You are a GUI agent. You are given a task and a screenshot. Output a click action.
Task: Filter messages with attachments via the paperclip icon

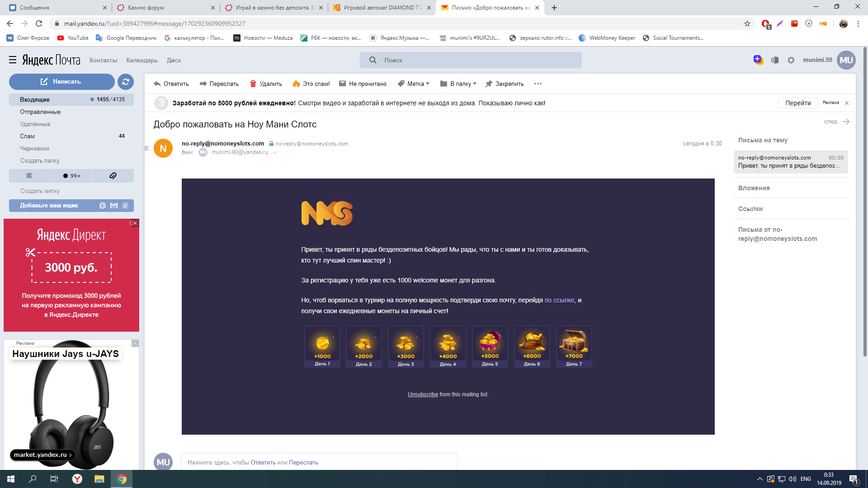pos(113,176)
